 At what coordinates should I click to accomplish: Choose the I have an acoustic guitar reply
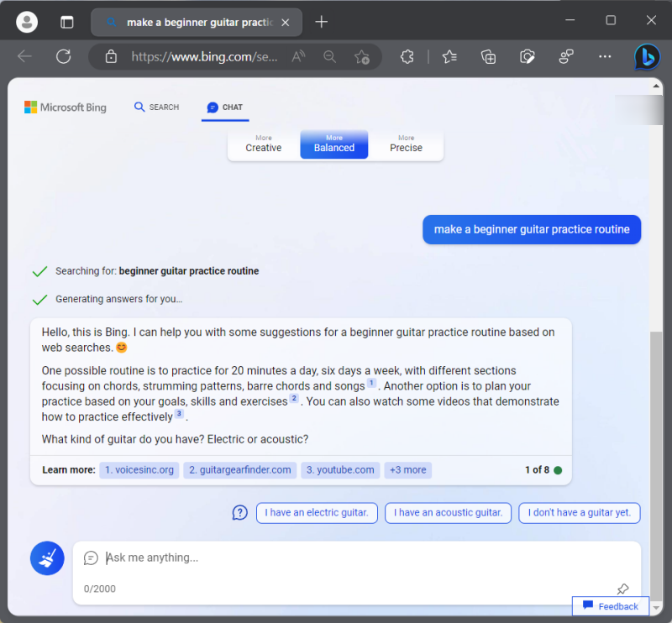pyautogui.click(x=448, y=513)
